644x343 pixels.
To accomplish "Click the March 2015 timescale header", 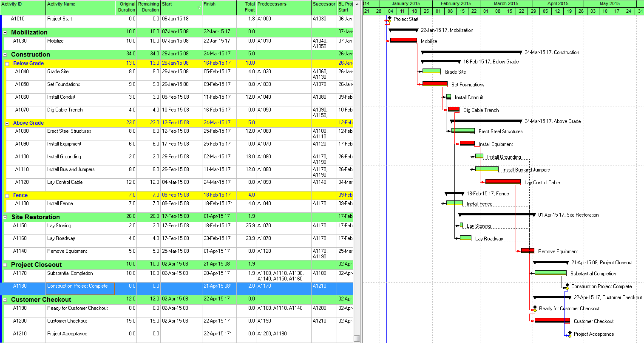I will [x=506, y=3].
